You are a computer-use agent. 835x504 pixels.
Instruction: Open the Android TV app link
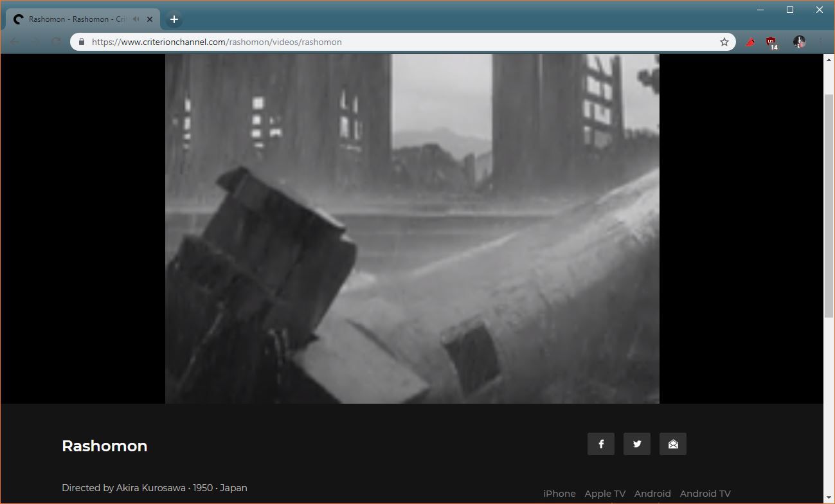(705, 494)
